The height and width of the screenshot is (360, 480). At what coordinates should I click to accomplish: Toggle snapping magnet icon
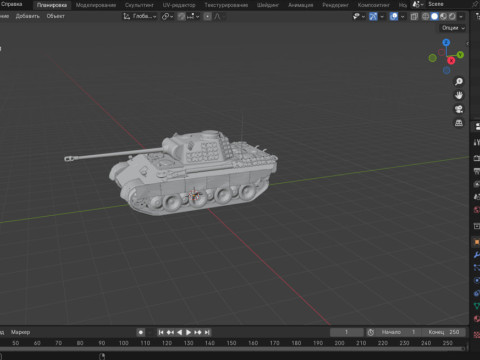[x=181, y=16]
